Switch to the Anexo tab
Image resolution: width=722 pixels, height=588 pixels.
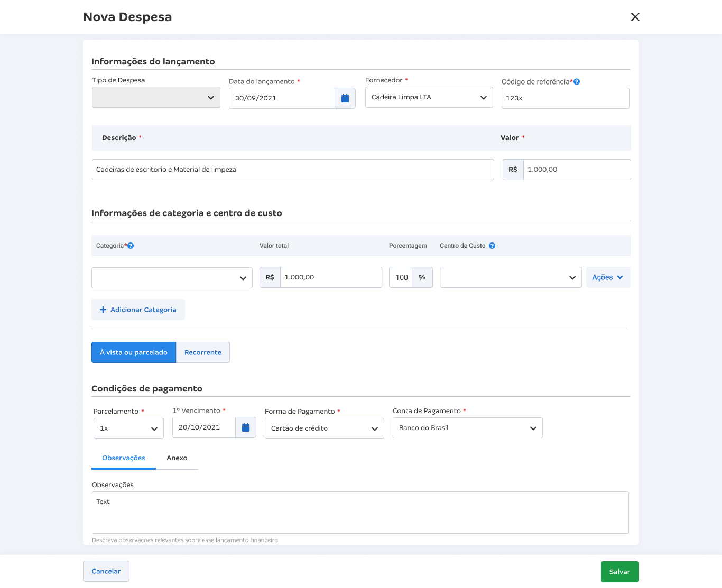pos(177,458)
